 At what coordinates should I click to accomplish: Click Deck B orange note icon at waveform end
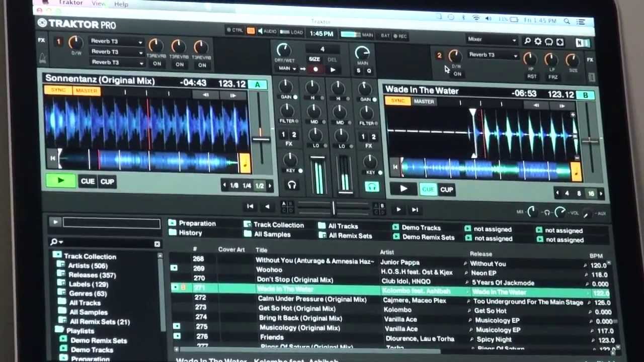coord(576,172)
